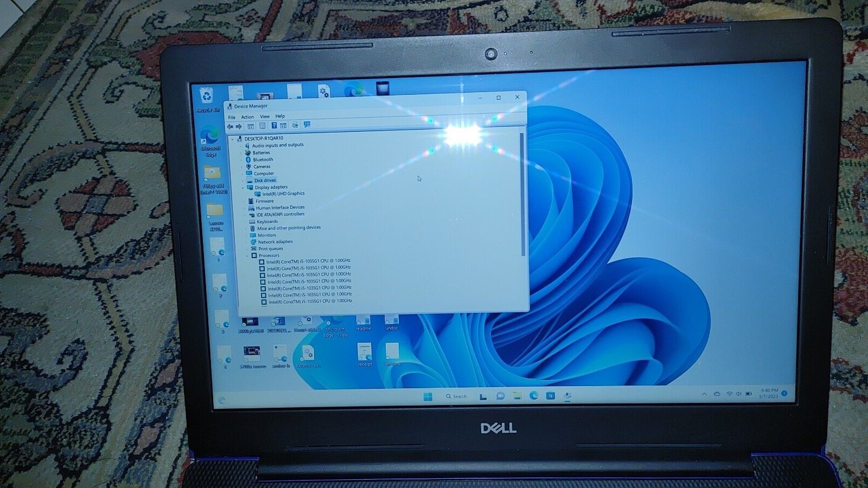This screenshot has width=868, height=488.
Task: Click the Device Manager vertical scrollbar
Action: (x=522, y=194)
